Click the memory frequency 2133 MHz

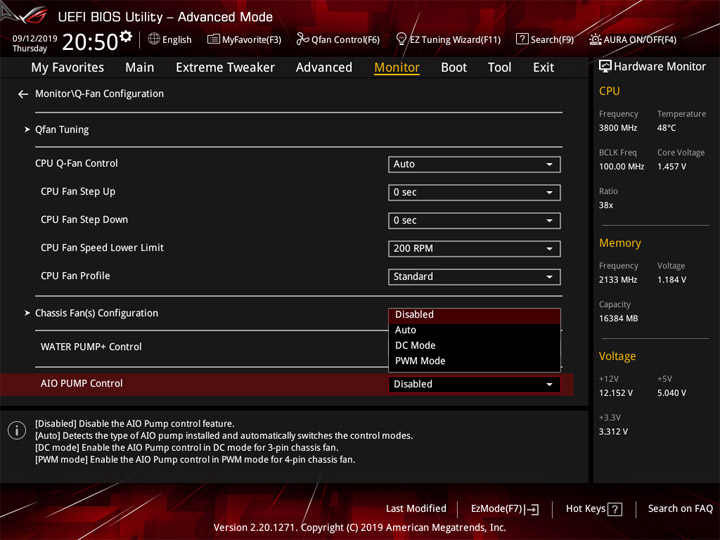(x=618, y=280)
